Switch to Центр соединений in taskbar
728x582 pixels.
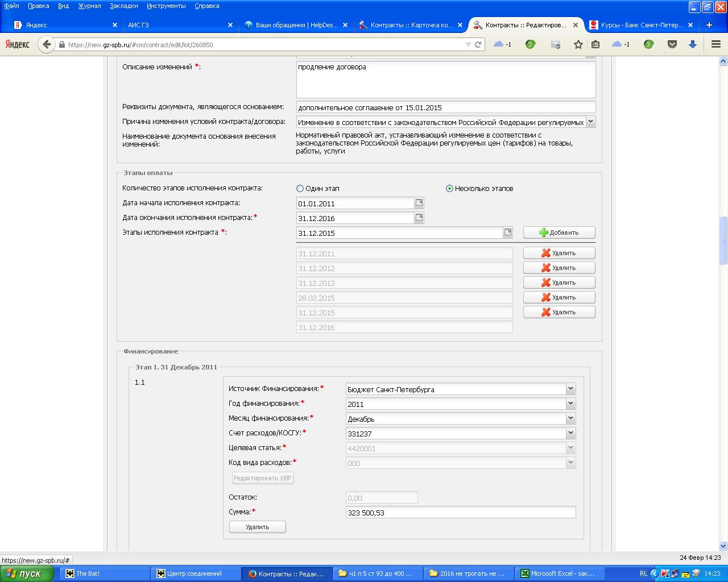point(195,573)
